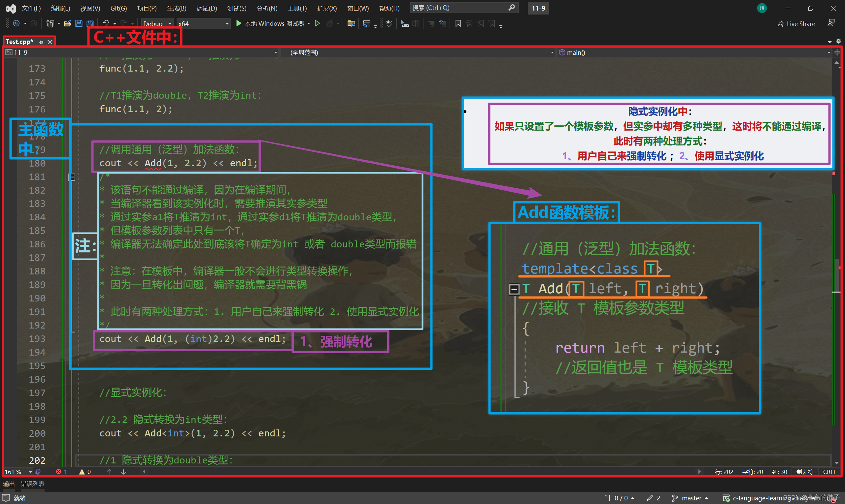Viewport: 845px width, 504px height.
Task: Click the editor settings gear icon above the editor
Action: [x=838, y=41]
